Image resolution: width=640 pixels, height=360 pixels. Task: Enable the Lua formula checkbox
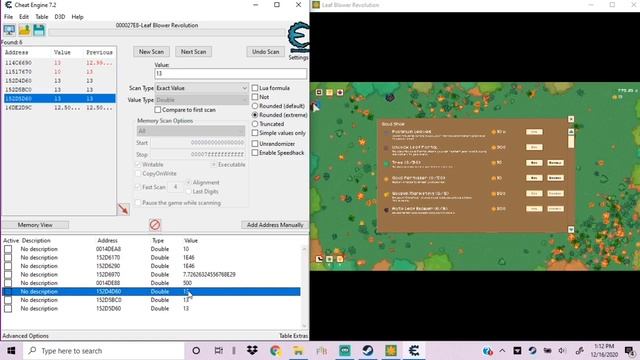coord(255,88)
